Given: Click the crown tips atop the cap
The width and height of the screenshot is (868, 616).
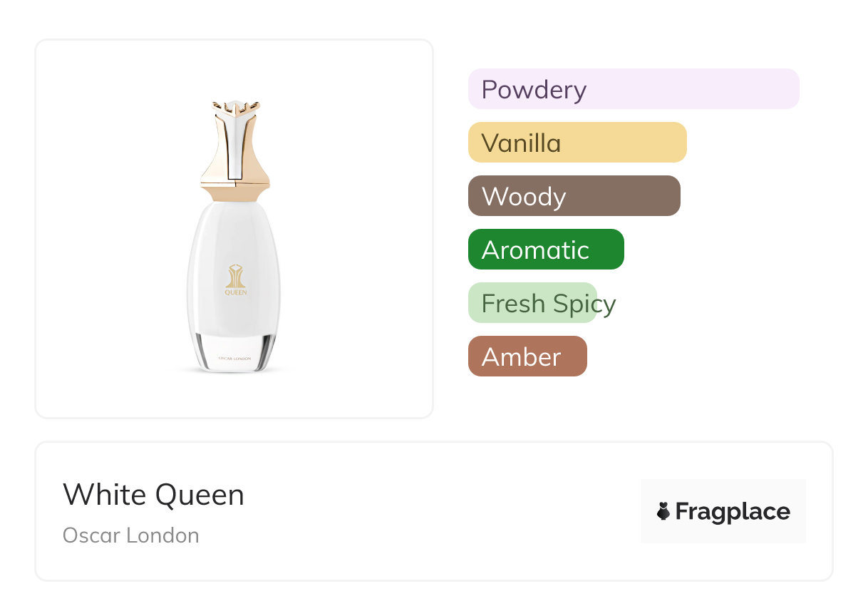Looking at the screenshot, I should tap(234, 108).
